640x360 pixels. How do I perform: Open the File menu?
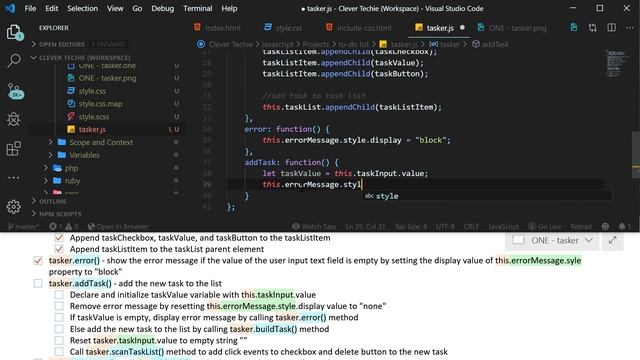click(x=30, y=8)
